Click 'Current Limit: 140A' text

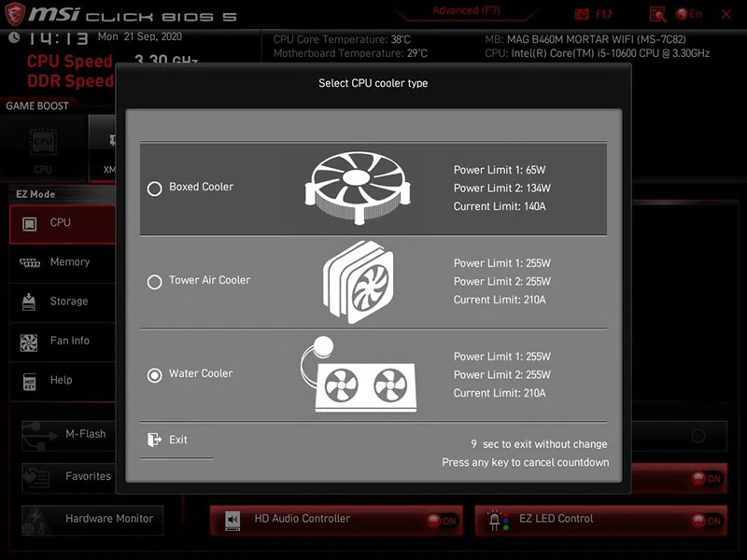[x=500, y=206]
